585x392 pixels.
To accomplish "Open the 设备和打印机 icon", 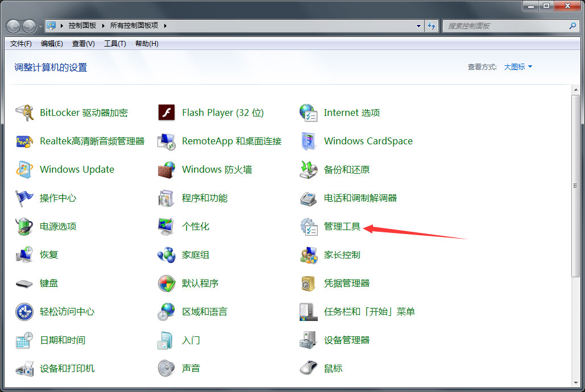I will coord(24,369).
